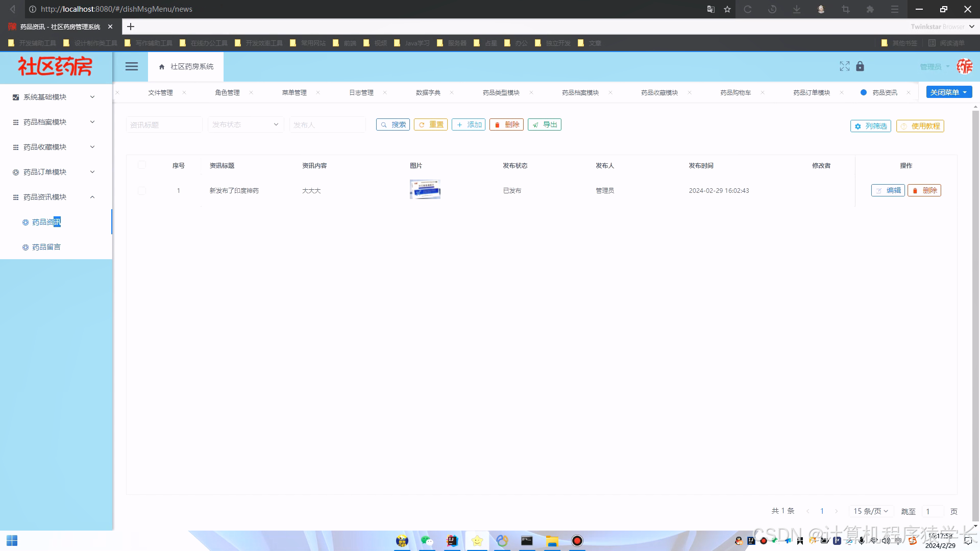Screen dimensions: 980x551
Task: Open WeChat from the taskbar
Action: coord(427,541)
